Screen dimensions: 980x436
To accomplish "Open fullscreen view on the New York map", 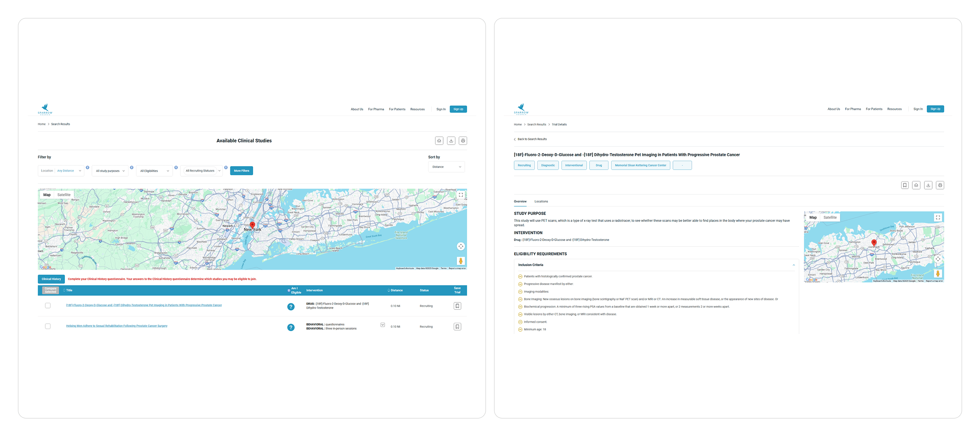I will tap(461, 195).
